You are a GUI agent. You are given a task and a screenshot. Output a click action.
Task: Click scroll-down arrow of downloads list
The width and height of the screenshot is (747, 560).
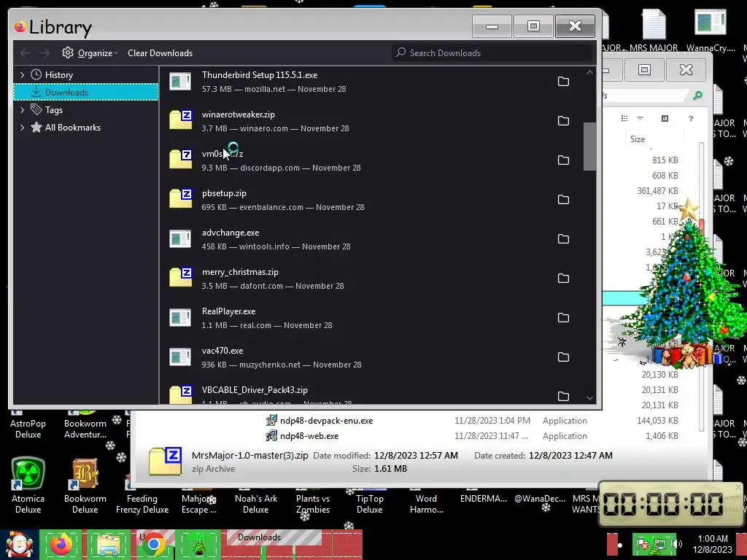point(589,398)
